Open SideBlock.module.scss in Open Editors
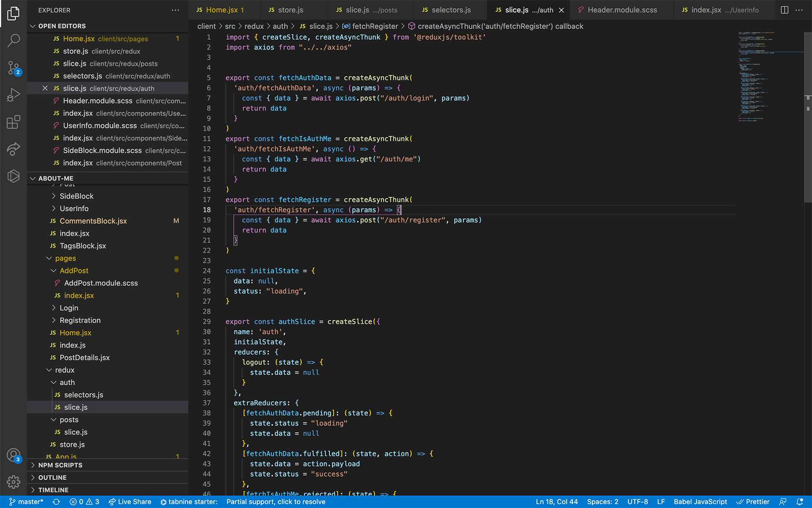The width and height of the screenshot is (812, 508). coord(108,150)
